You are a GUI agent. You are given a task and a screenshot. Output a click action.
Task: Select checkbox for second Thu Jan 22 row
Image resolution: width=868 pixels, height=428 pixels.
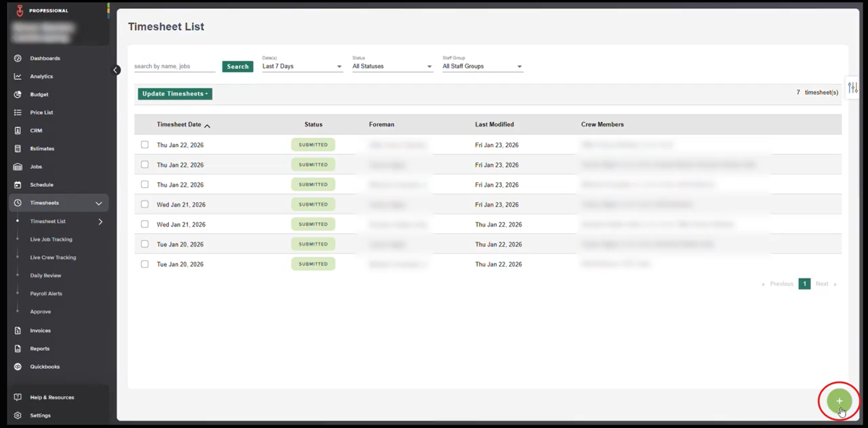(145, 164)
